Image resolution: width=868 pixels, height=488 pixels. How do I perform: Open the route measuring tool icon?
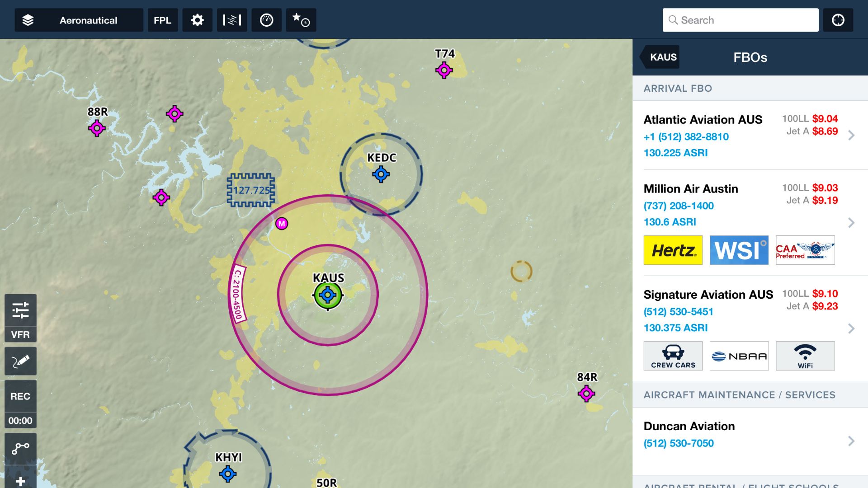click(x=20, y=449)
